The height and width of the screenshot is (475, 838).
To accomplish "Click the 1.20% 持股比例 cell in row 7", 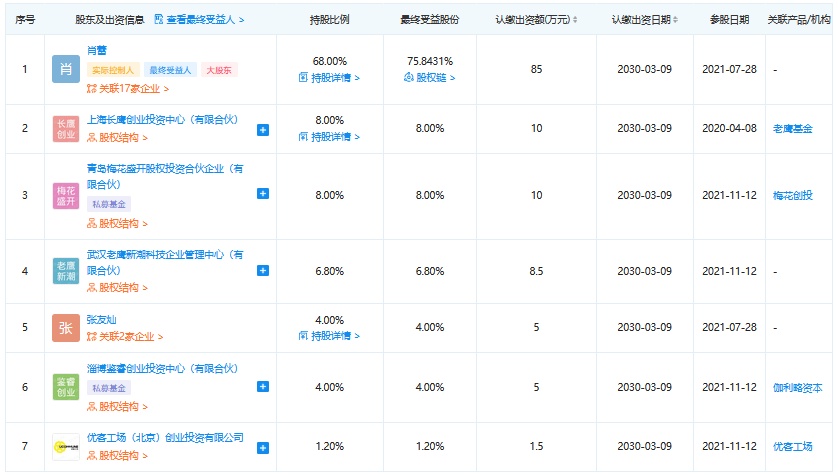I will pos(330,447).
